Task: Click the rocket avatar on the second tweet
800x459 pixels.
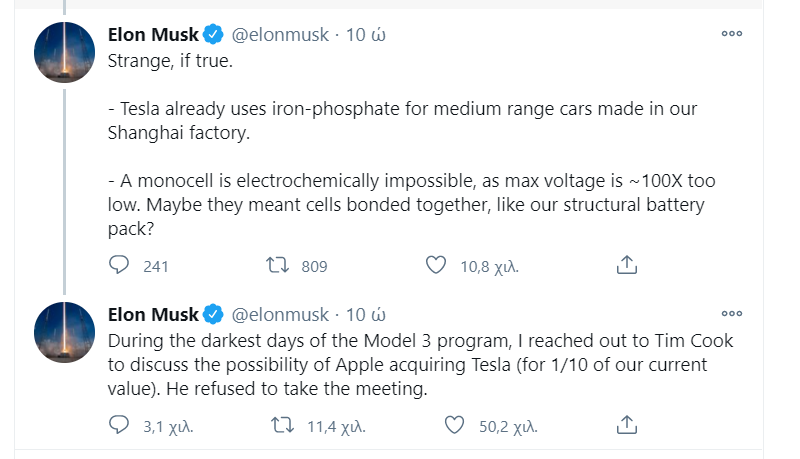Action: (x=65, y=330)
